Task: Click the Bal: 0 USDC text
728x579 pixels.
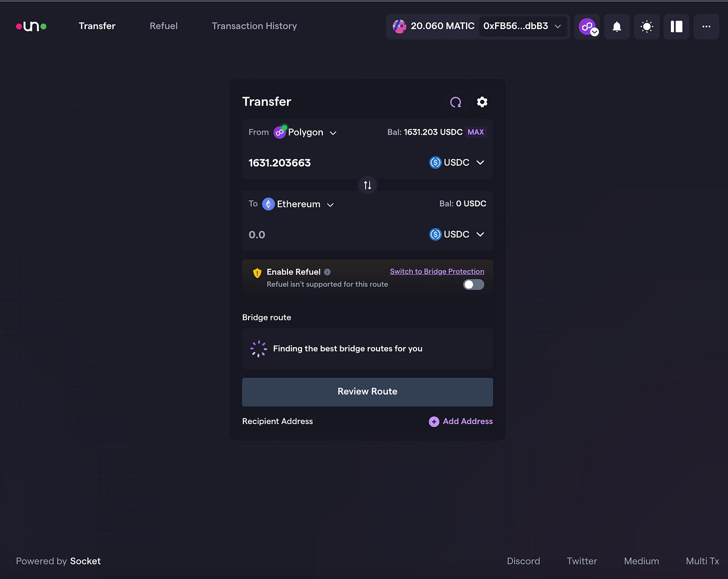Action: point(463,204)
